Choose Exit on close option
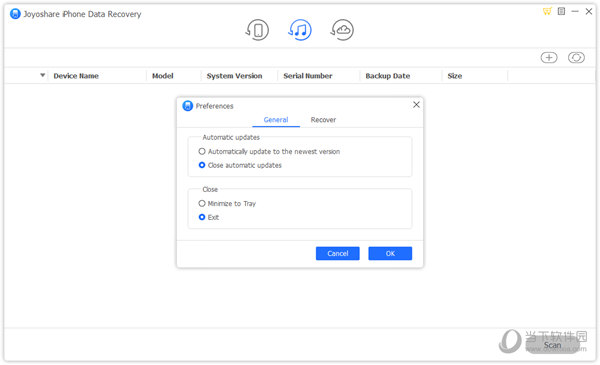The width and height of the screenshot is (600, 365). coord(209,217)
